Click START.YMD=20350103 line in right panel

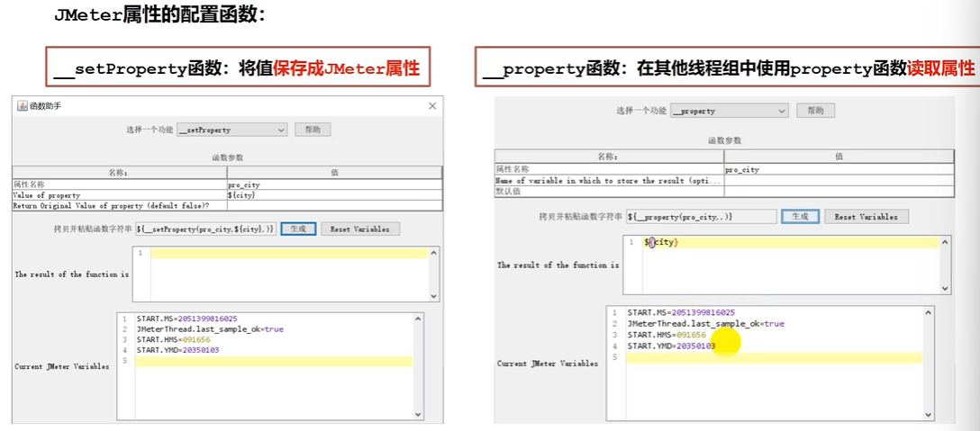pyautogui.click(x=671, y=346)
